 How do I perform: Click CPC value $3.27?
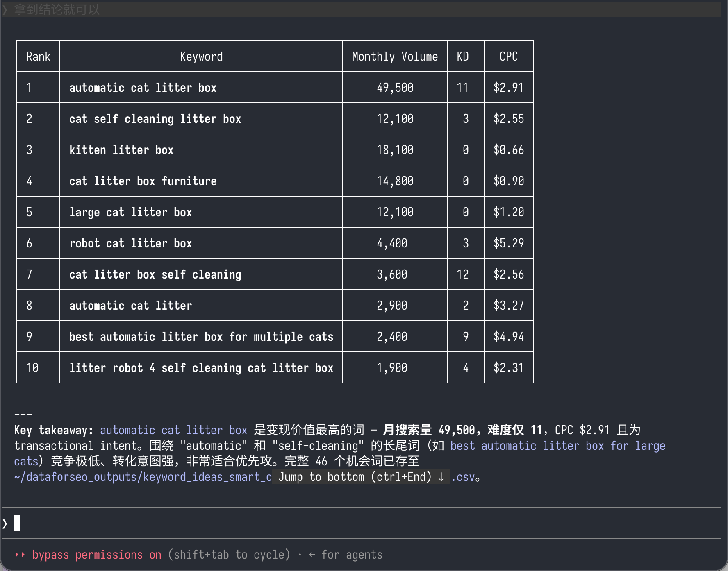coord(509,306)
